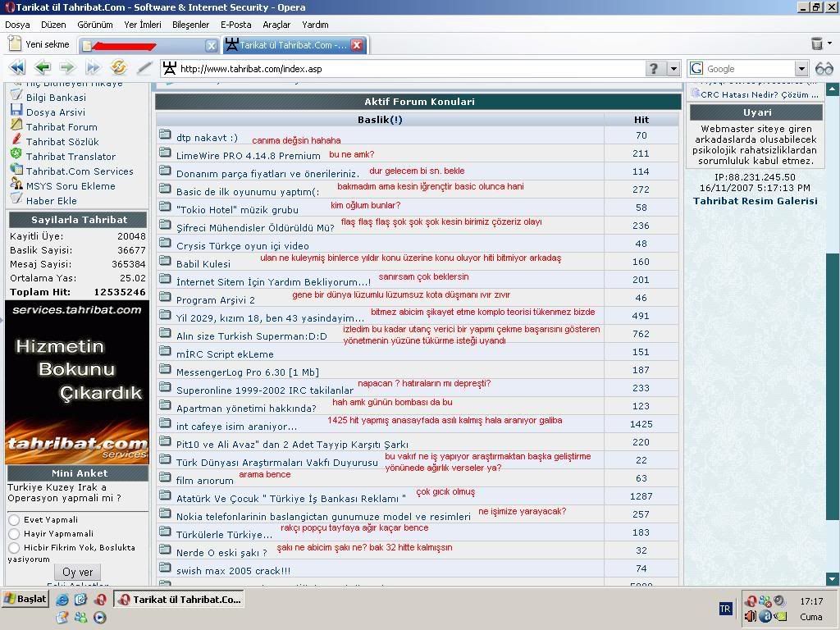Open the Bileşenler menu
The width and height of the screenshot is (840, 630).
click(190, 25)
